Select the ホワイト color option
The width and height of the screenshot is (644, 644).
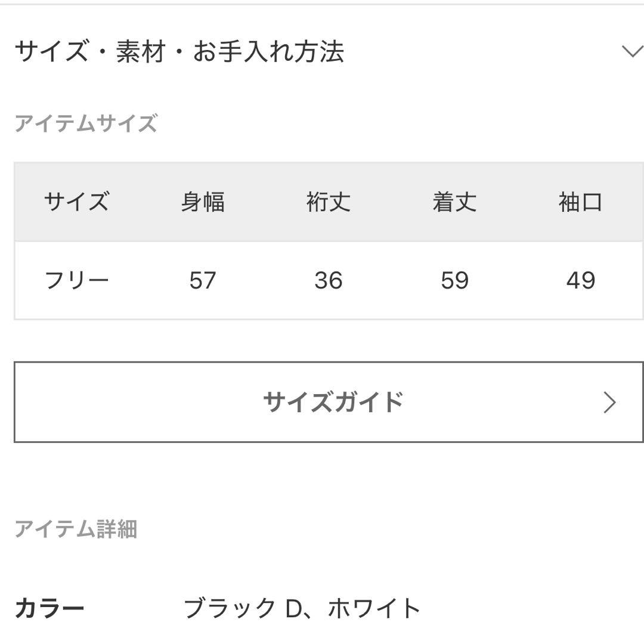click(373, 609)
